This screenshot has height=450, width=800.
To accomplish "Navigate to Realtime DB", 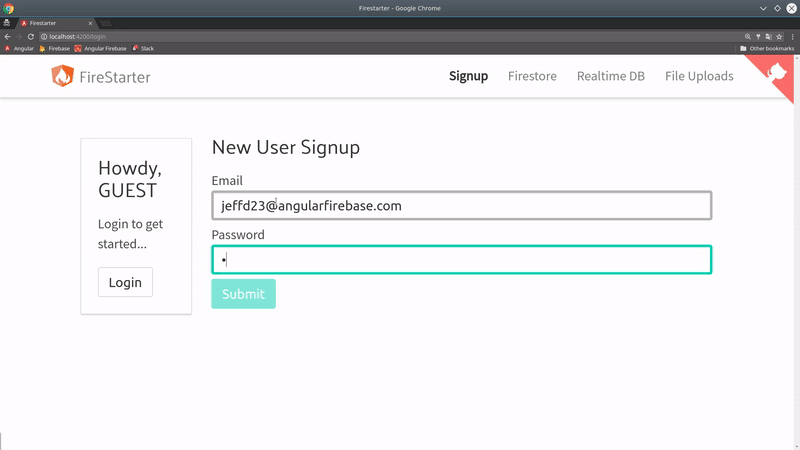I will pos(610,76).
